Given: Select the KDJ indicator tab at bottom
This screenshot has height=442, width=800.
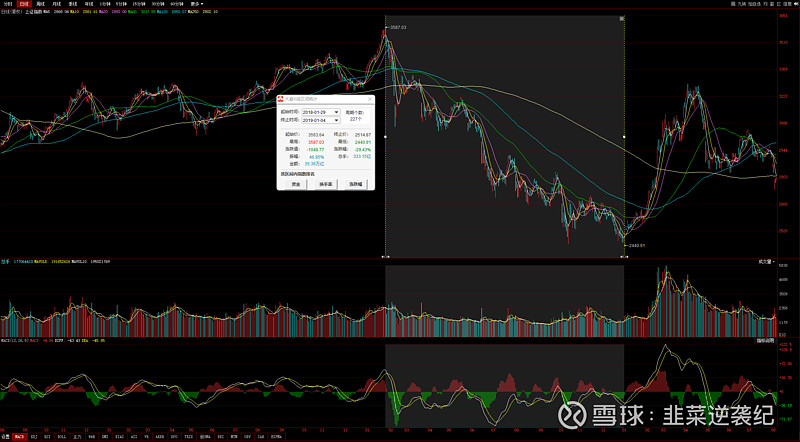Looking at the screenshot, I should [33, 438].
